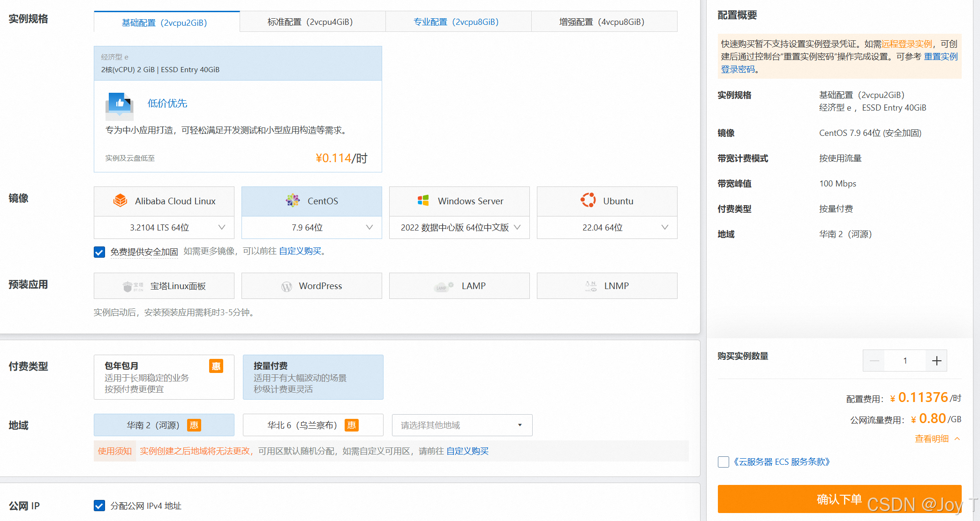This screenshot has width=980, height=521.
Task: Open the CentOS version dropdown
Action: click(x=370, y=227)
